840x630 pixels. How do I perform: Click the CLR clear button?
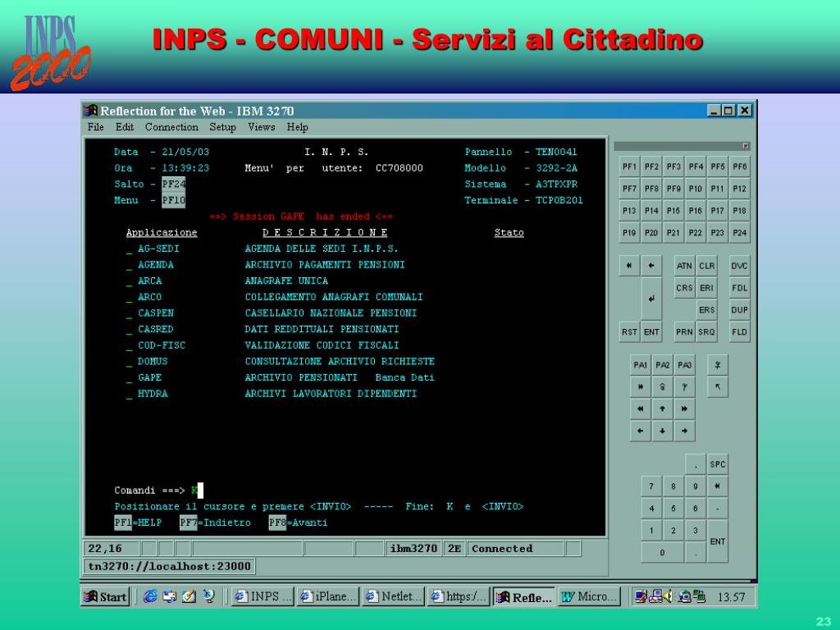click(x=706, y=266)
